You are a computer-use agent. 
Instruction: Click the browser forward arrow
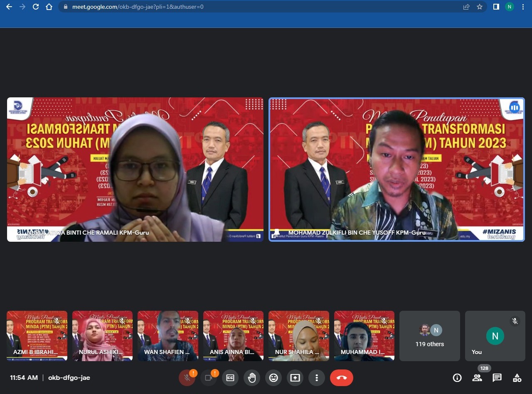[x=22, y=7]
